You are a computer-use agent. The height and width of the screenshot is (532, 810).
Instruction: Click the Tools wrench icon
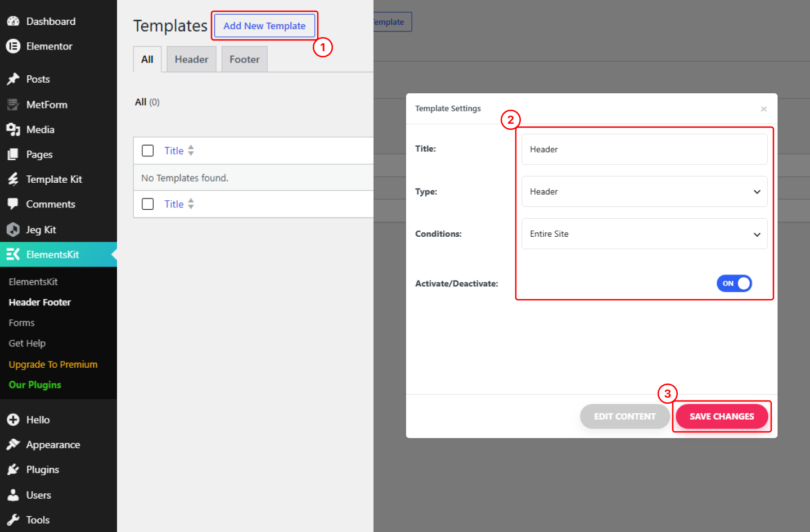click(x=13, y=520)
